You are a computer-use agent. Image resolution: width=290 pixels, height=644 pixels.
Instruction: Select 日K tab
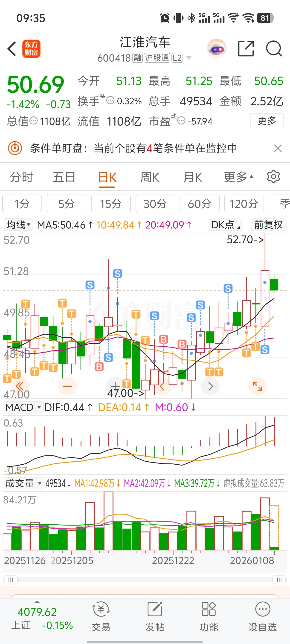pyautogui.click(x=107, y=177)
